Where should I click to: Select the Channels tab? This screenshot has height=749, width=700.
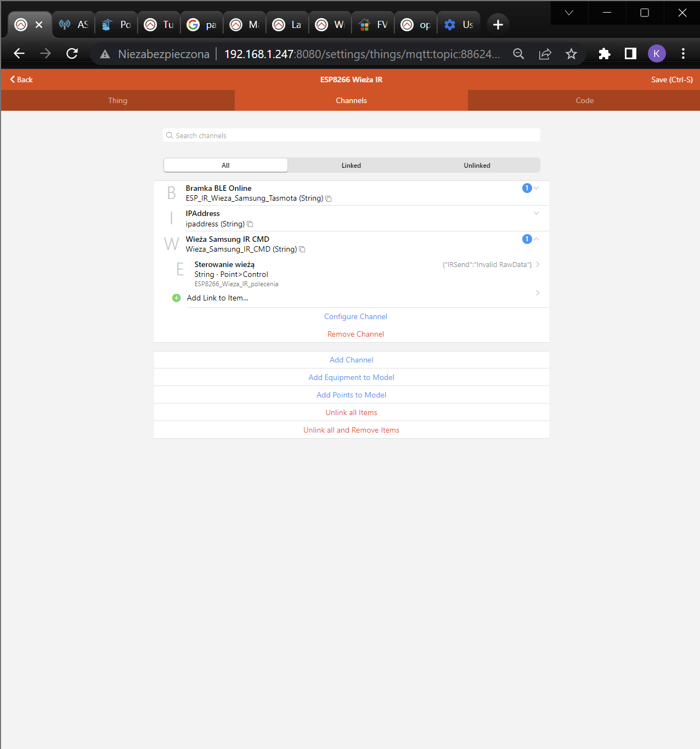click(351, 100)
